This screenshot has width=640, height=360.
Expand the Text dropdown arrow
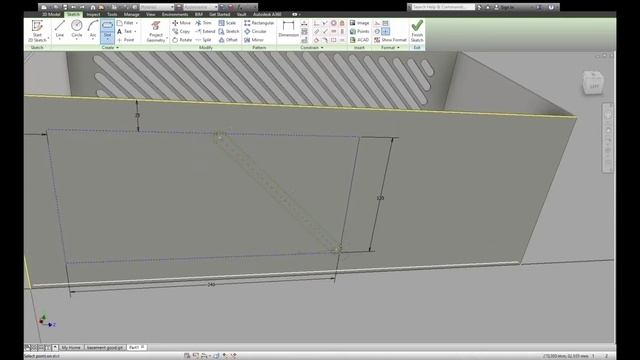click(x=135, y=31)
